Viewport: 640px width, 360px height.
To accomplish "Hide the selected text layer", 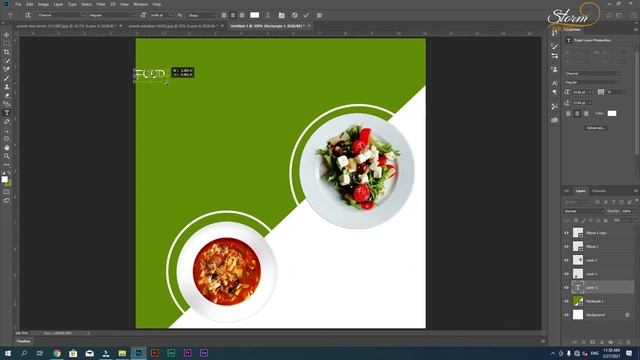I will (x=567, y=288).
